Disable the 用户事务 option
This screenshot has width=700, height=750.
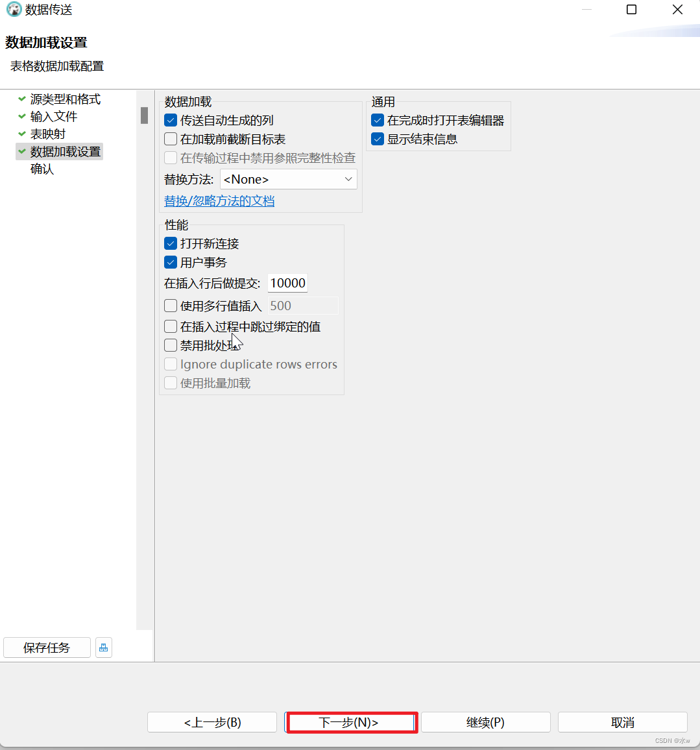(170, 262)
